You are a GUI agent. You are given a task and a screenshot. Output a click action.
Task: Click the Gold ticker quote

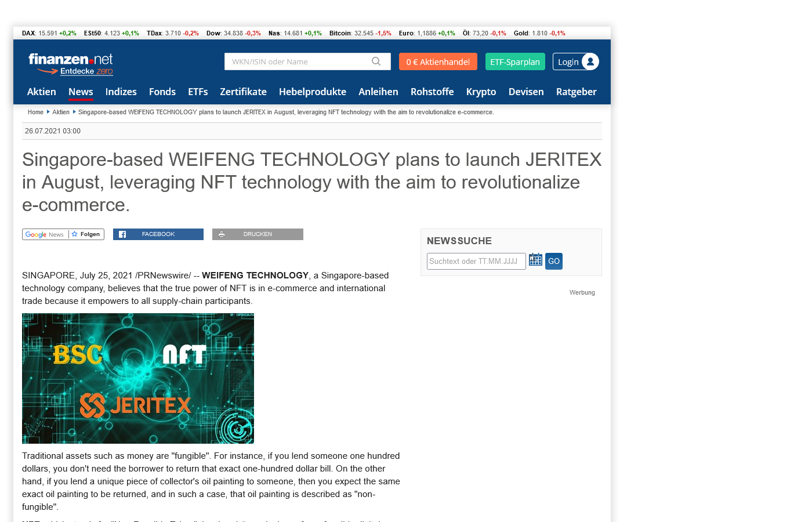pos(539,33)
